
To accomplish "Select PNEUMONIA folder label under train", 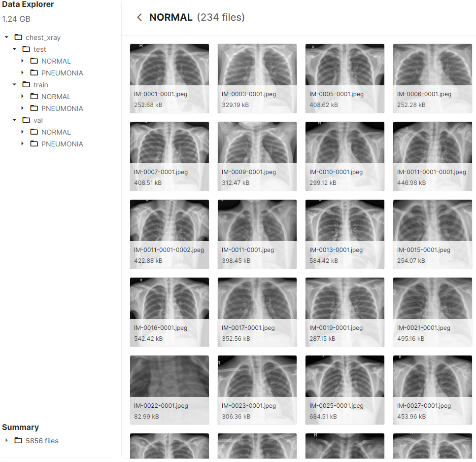I will (x=62, y=108).
